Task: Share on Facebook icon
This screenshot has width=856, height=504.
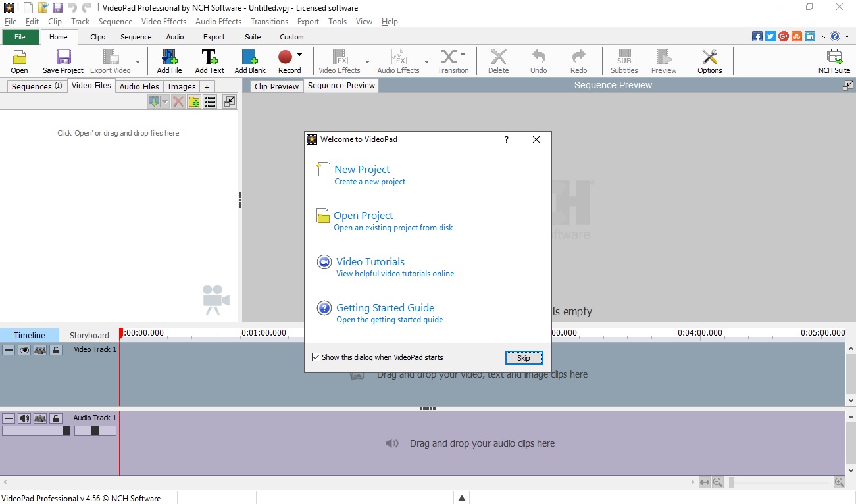Action: click(x=757, y=36)
